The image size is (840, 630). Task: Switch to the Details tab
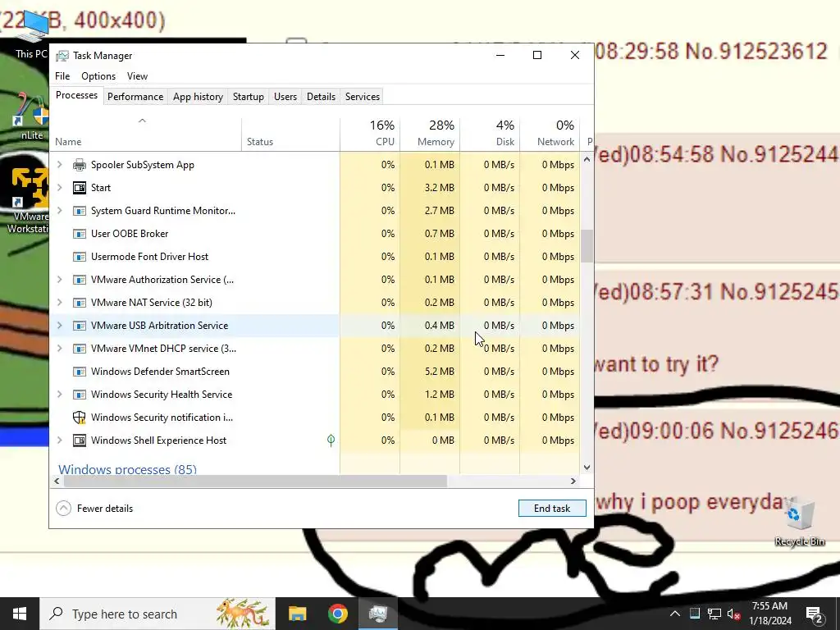pos(321,97)
